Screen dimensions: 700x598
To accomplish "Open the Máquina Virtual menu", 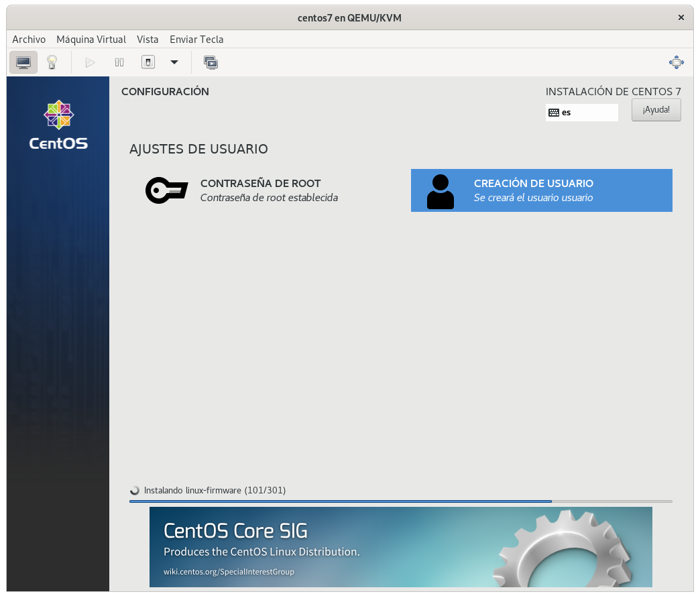I will tap(91, 40).
